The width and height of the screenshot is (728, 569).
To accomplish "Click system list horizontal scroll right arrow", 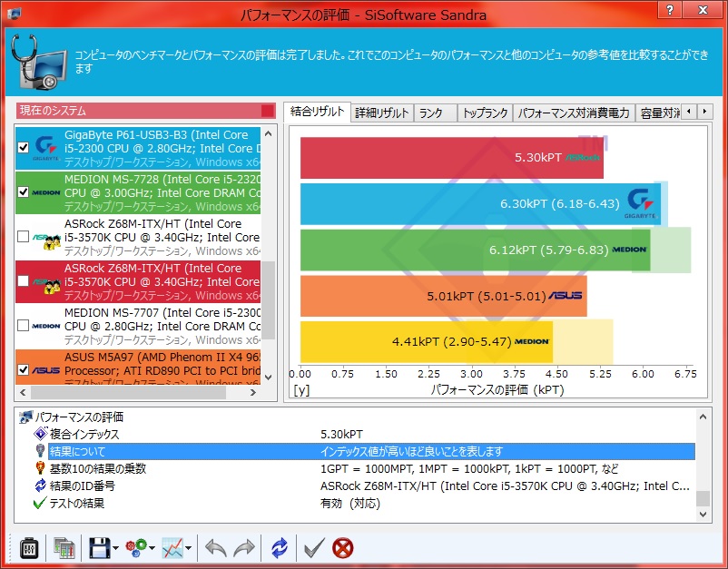I will click(253, 393).
